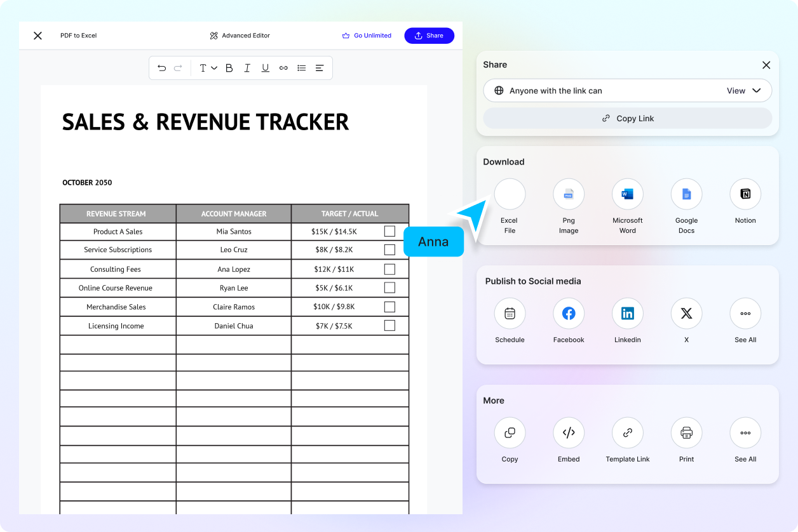The height and width of the screenshot is (532, 798).
Task: Share on Linkedin
Action: [627, 313]
